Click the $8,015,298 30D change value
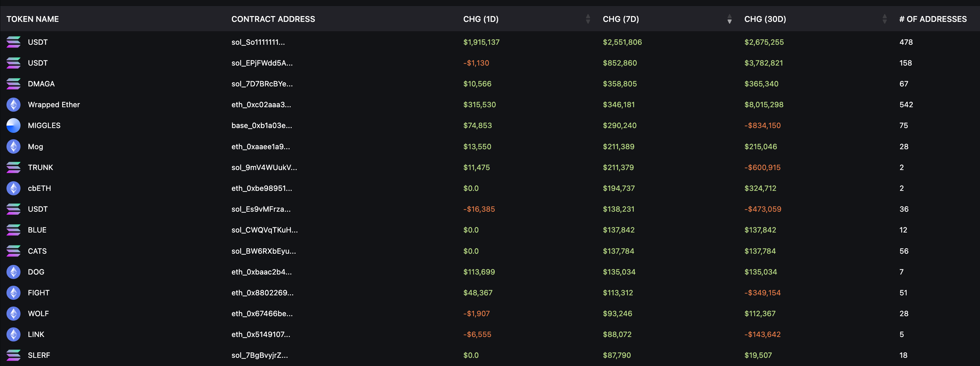This screenshot has width=980, height=366. coord(764,104)
